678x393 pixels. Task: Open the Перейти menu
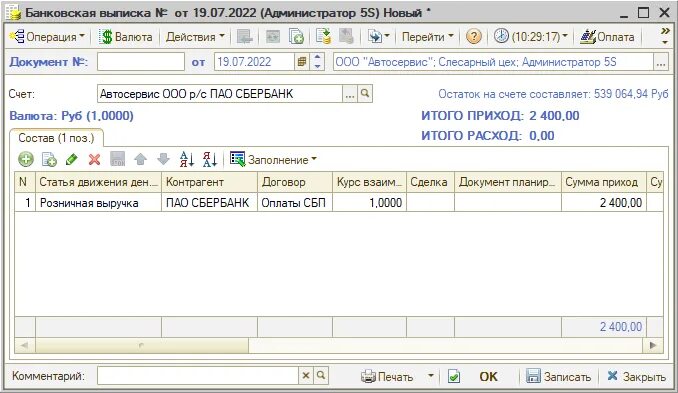[x=427, y=37]
